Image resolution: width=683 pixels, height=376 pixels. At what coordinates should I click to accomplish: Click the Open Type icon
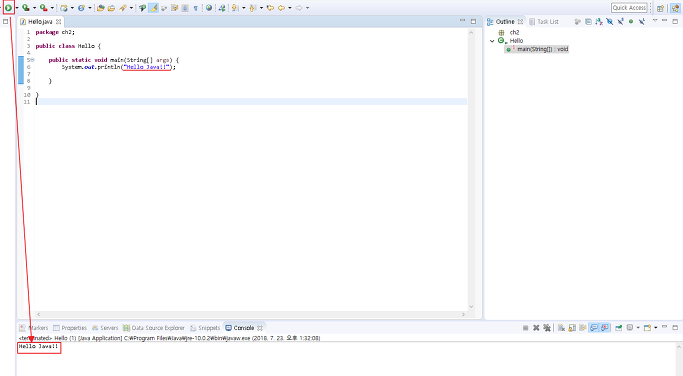tap(101, 8)
